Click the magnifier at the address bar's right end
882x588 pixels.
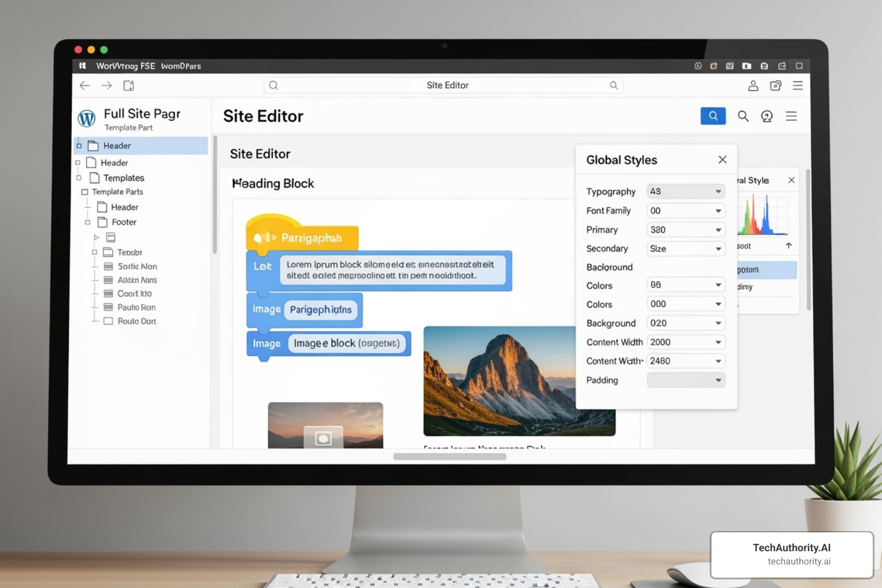coord(614,86)
